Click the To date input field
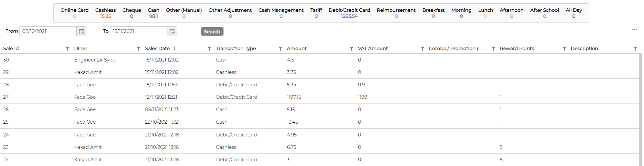This screenshot has width=644, height=166. click(138, 31)
